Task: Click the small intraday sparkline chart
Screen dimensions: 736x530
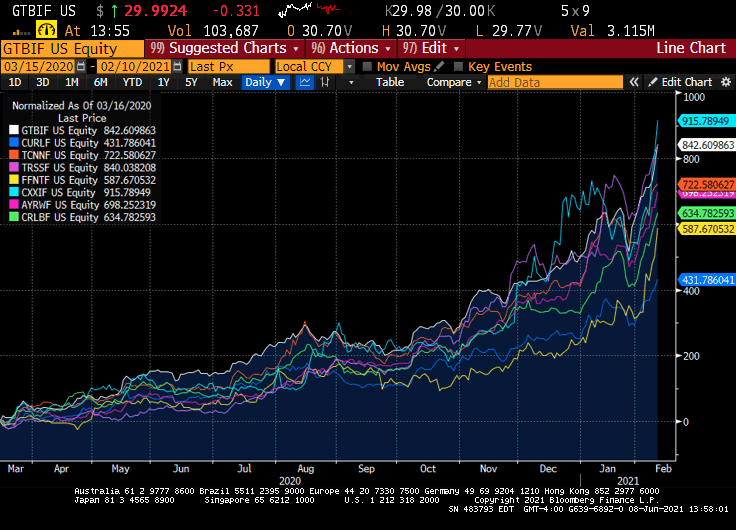Action: [x=309, y=9]
